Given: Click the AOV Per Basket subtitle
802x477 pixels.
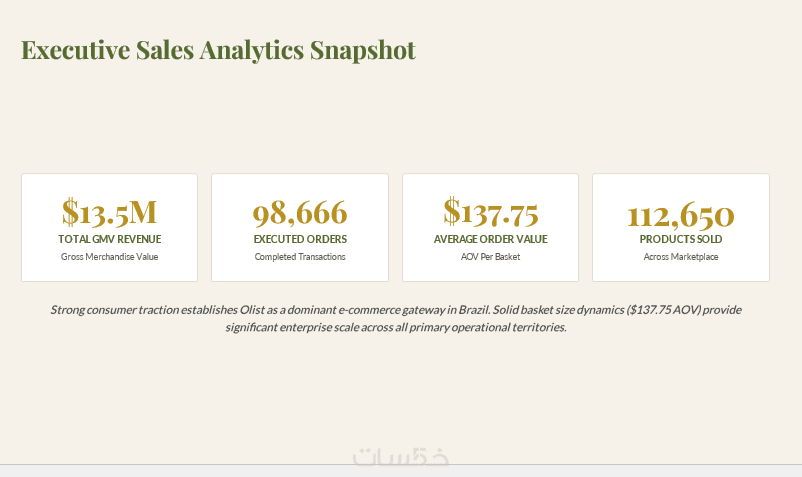Looking at the screenshot, I should pyautogui.click(x=491, y=257).
